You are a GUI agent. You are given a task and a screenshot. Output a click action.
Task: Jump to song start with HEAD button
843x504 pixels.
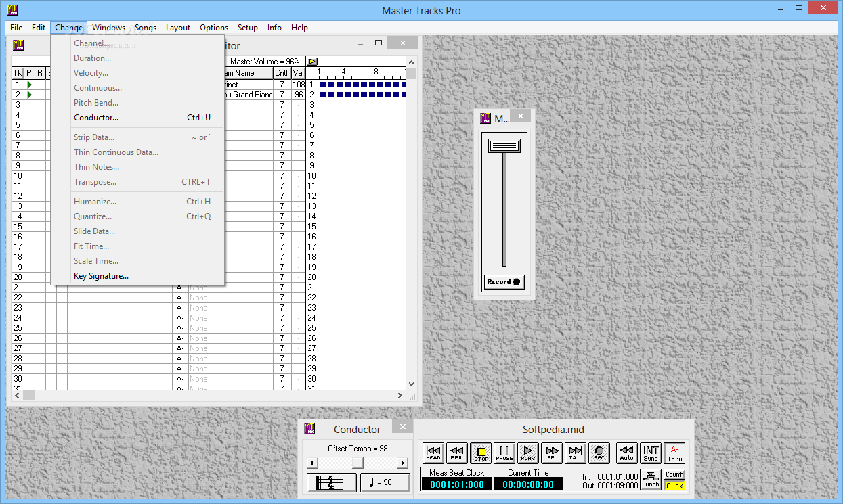433,453
